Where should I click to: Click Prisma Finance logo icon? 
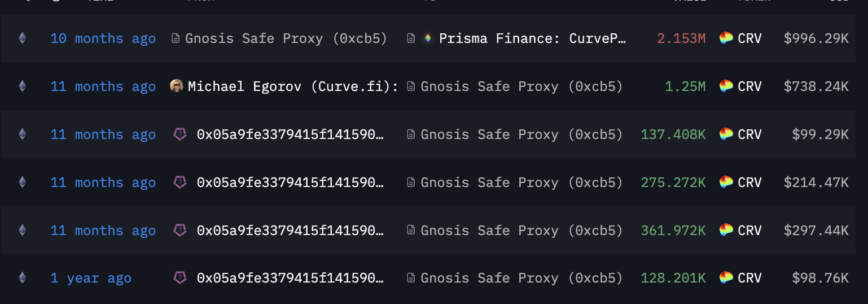pos(427,38)
